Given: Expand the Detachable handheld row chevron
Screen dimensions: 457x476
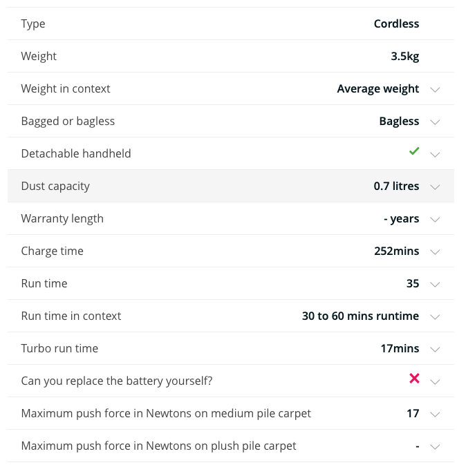Looking at the screenshot, I should click(x=435, y=155).
